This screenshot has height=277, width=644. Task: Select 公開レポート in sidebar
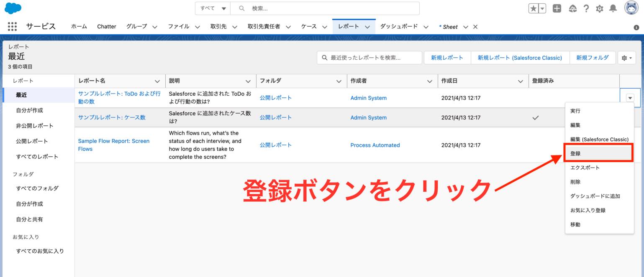point(38,141)
